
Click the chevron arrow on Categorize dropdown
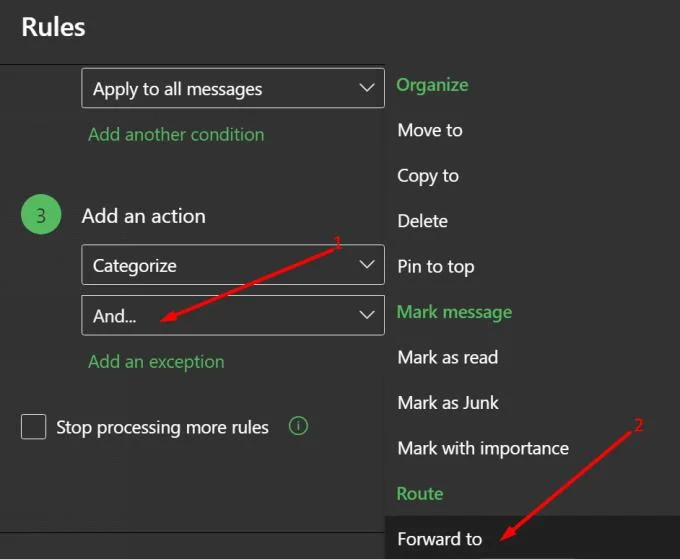tap(367, 265)
